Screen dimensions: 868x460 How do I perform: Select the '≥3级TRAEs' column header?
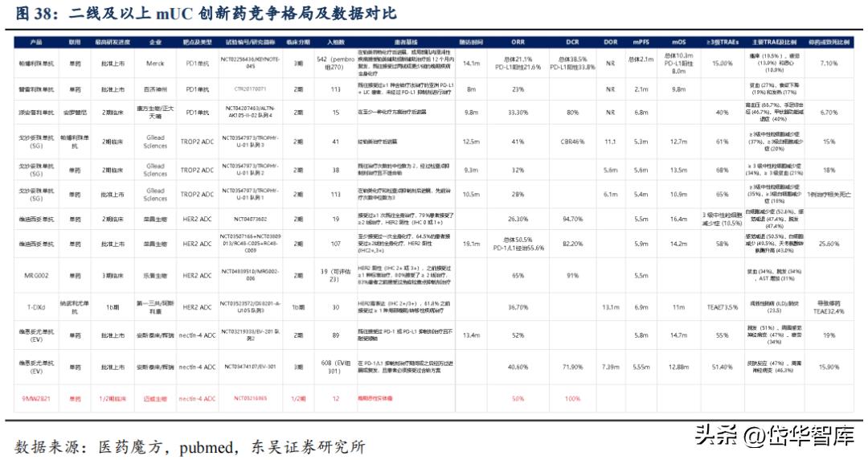723,42
